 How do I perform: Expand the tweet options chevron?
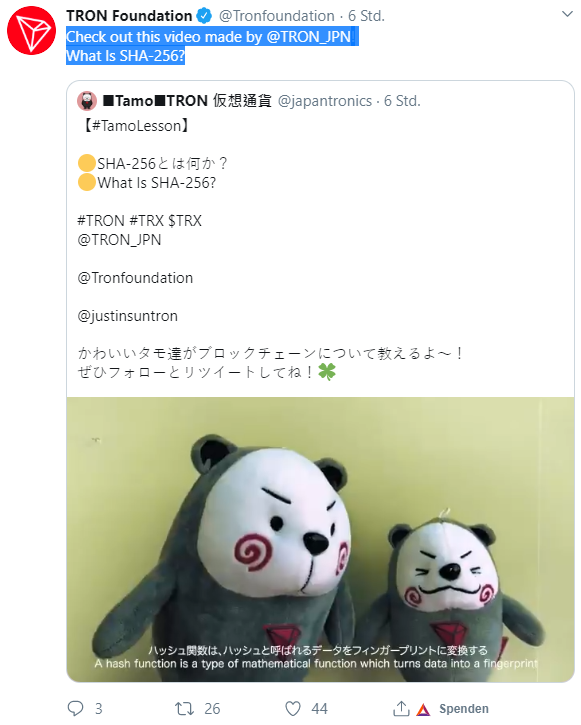pos(567,14)
